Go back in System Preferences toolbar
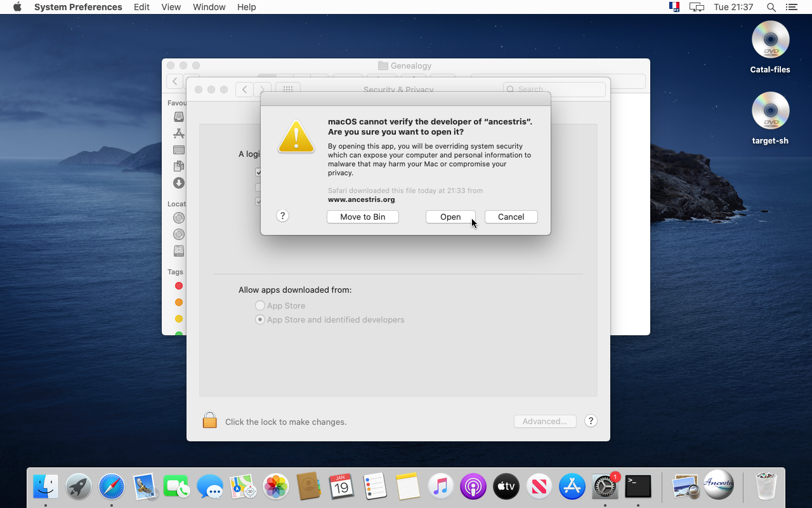The image size is (812, 508). click(x=244, y=90)
